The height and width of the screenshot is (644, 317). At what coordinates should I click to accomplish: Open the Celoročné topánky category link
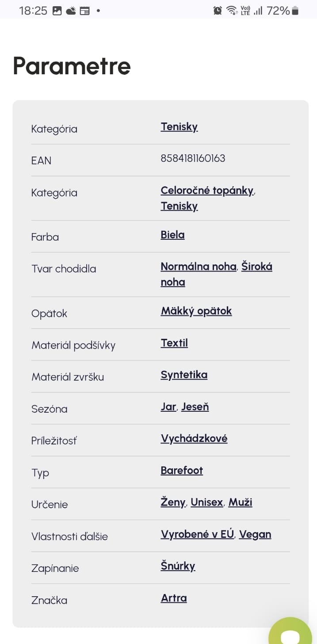click(207, 191)
